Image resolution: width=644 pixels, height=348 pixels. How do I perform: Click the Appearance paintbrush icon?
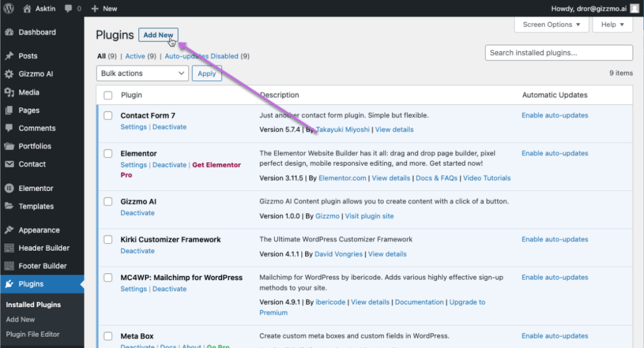tap(9, 230)
